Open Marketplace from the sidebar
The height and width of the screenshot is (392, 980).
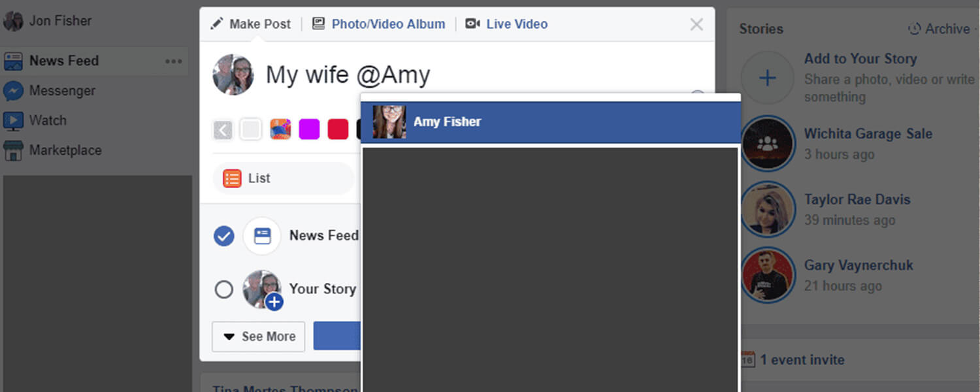pyautogui.click(x=65, y=150)
